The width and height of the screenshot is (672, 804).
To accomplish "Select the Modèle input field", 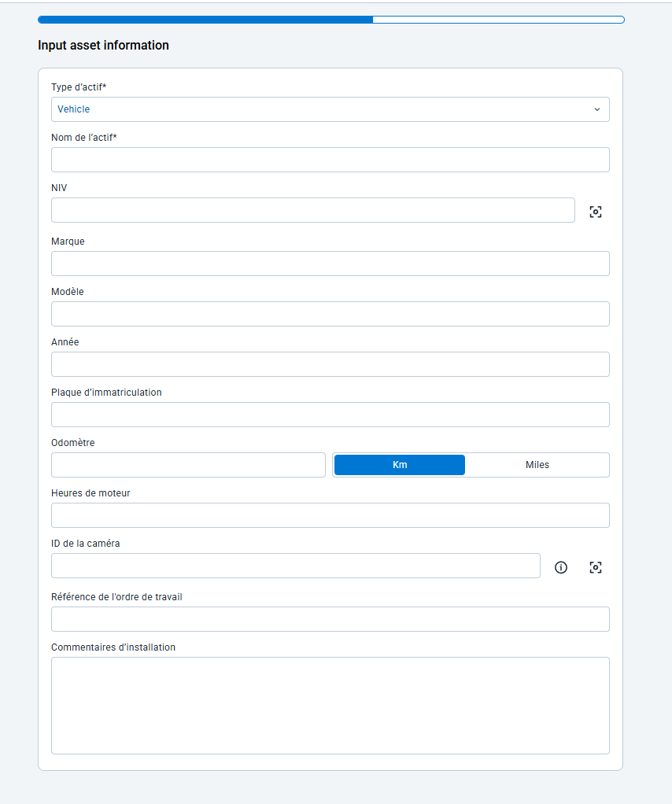I will (x=330, y=314).
